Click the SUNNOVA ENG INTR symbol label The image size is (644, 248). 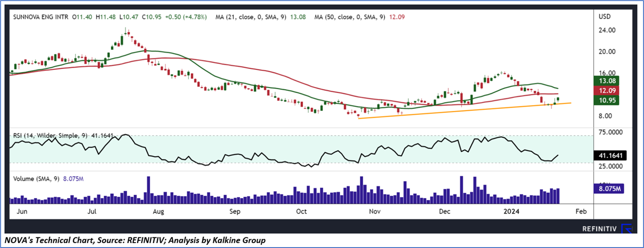[x=40, y=17]
